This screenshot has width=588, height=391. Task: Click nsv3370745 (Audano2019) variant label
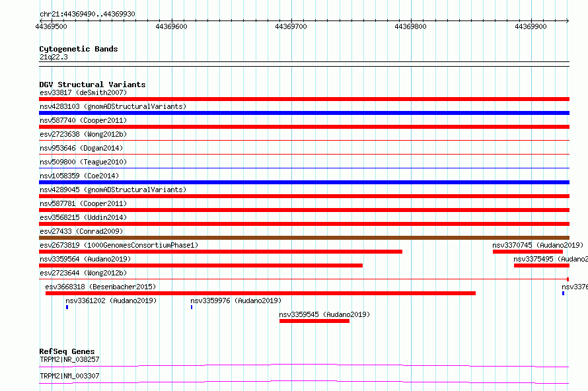tap(538, 245)
